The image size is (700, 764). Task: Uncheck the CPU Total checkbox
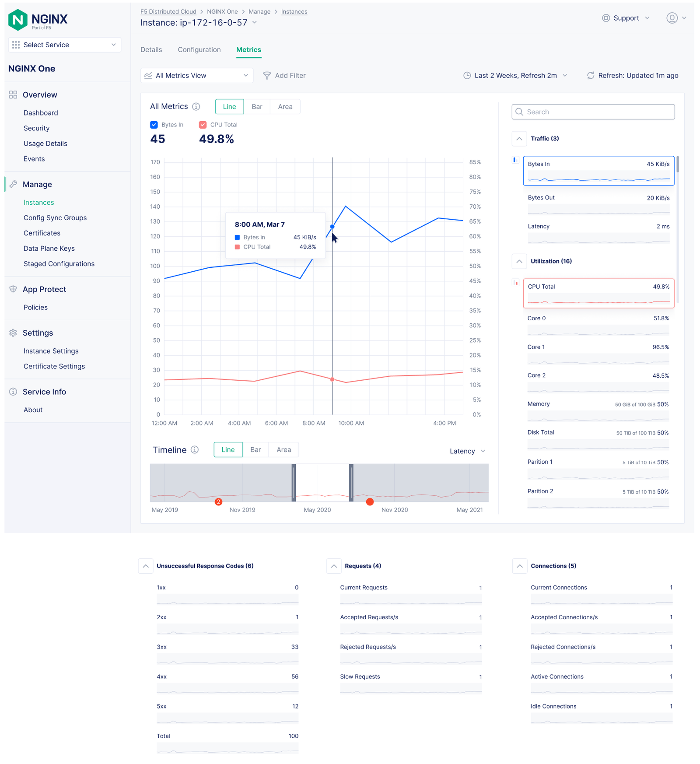(x=203, y=125)
